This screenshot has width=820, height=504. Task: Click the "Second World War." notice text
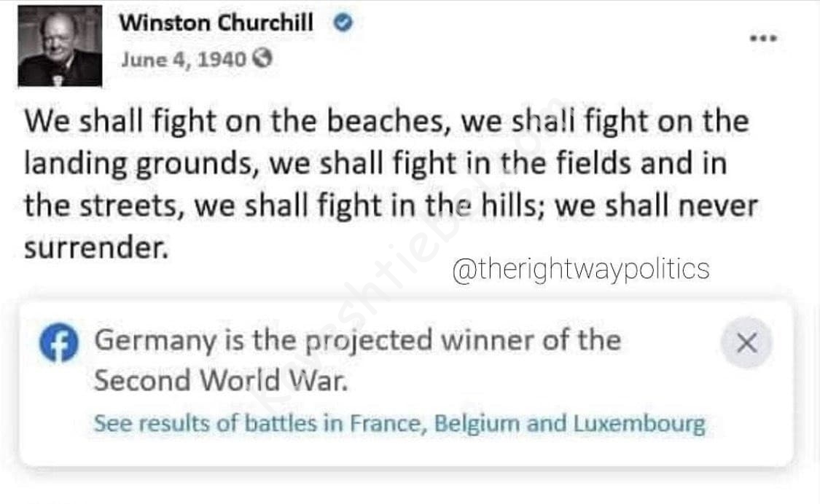coord(220,380)
